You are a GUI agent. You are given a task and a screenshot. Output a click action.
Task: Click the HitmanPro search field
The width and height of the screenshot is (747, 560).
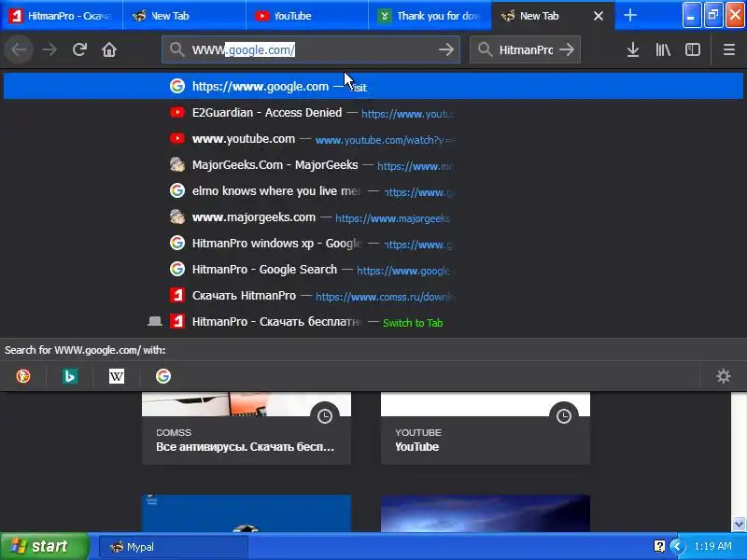[x=525, y=49]
